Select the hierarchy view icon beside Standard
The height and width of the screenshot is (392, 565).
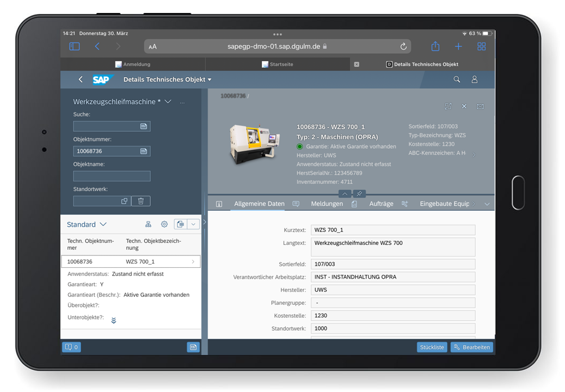(148, 224)
